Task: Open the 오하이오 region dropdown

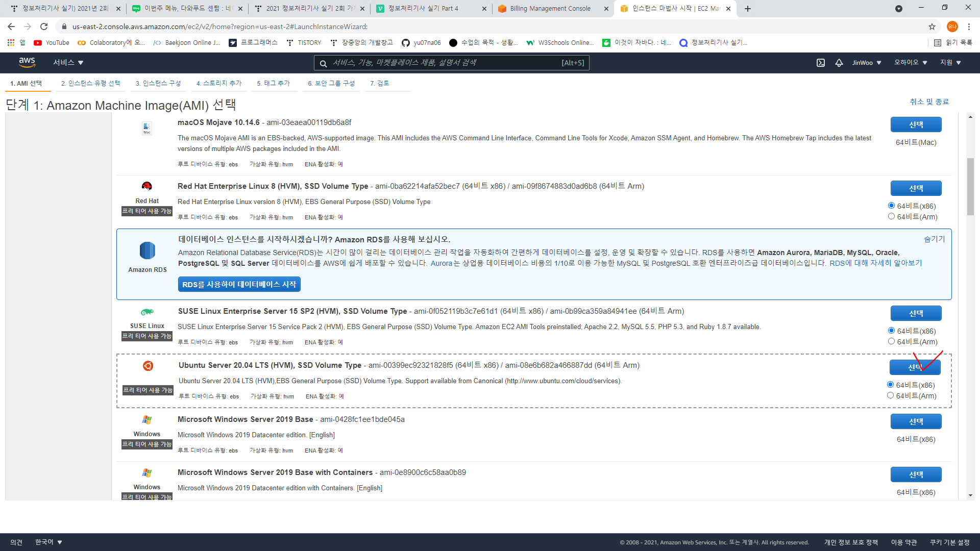Action: point(911,63)
